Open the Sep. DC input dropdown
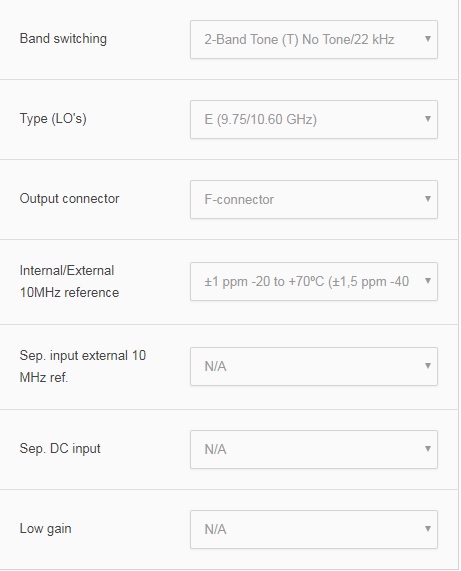This screenshot has width=461, height=571. tap(314, 449)
